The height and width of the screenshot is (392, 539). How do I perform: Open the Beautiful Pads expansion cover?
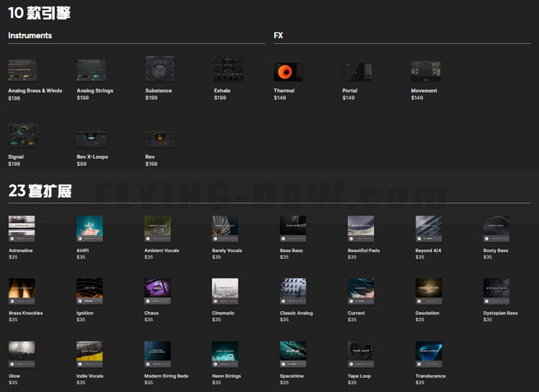[x=361, y=228]
